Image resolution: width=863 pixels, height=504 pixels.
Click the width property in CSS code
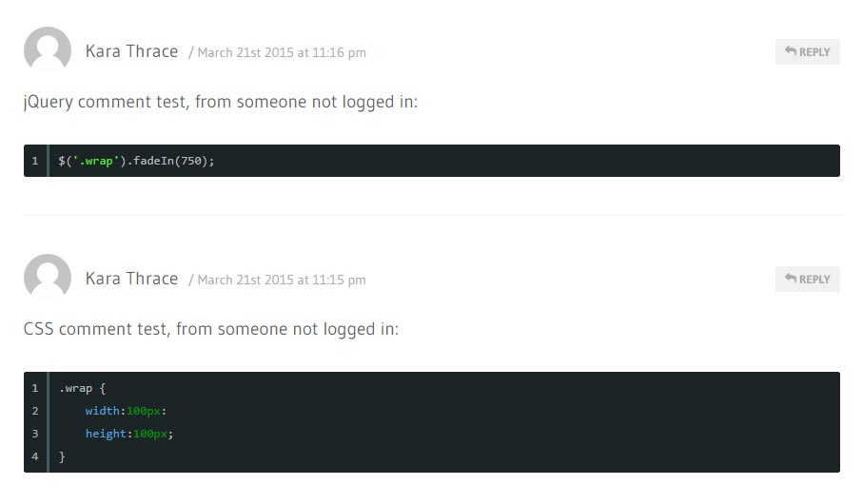[103, 411]
